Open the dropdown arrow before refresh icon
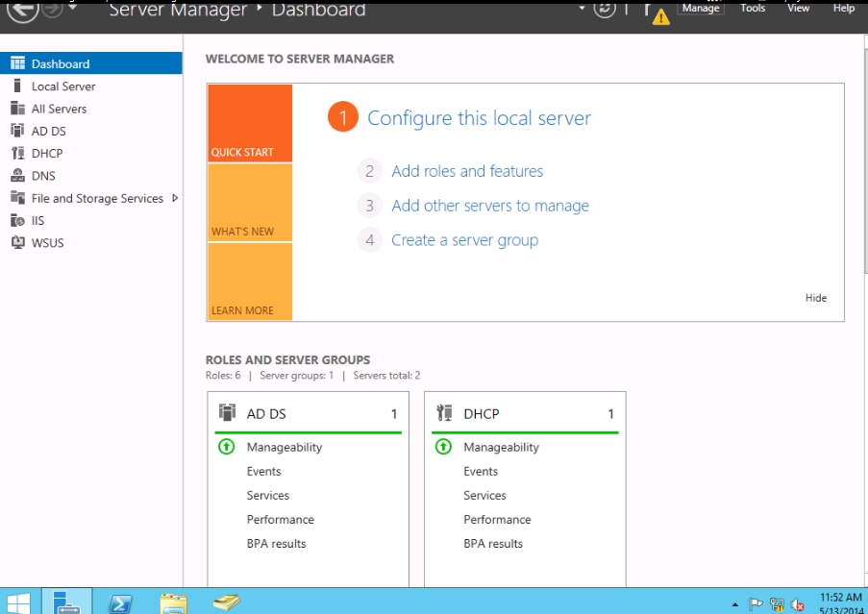 (x=582, y=8)
